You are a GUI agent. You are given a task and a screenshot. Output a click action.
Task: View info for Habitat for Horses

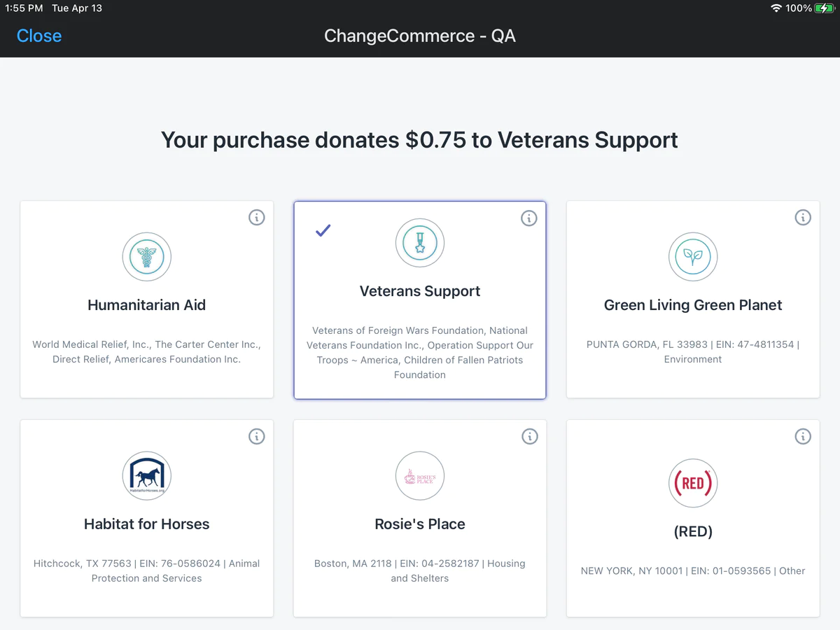[x=257, y=437]
